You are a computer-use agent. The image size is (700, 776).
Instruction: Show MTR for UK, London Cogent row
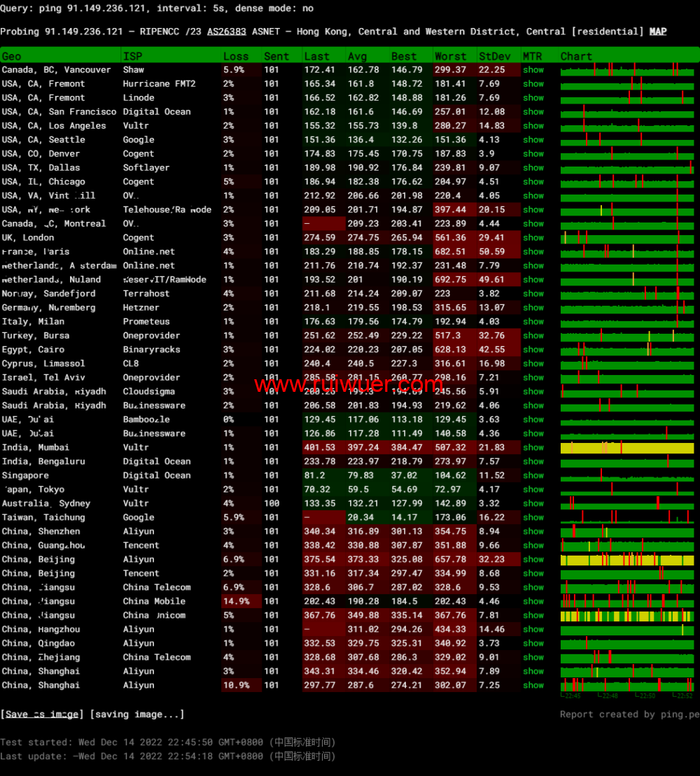533,238
